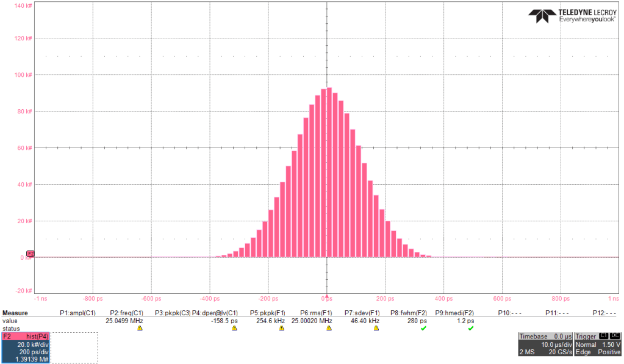624x364 pixels.
Task: Click the Teledyne LeCroy logo
Action: pos(572,15)
